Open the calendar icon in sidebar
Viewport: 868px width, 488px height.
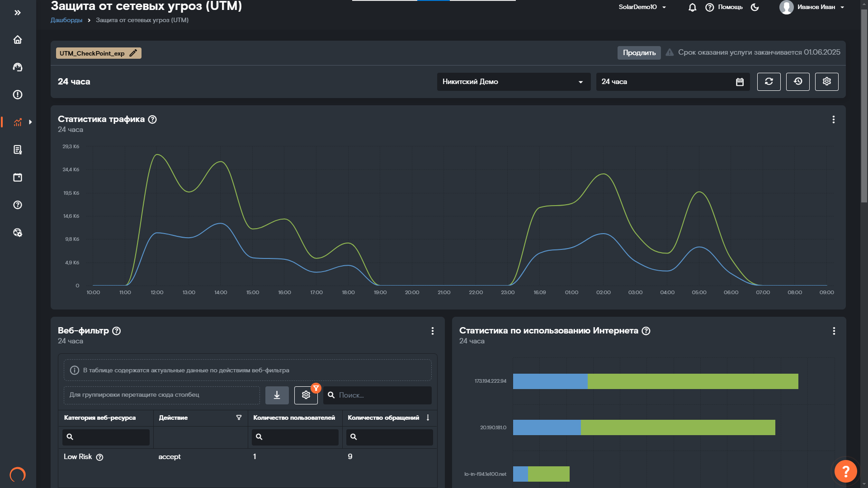(18, 177)
